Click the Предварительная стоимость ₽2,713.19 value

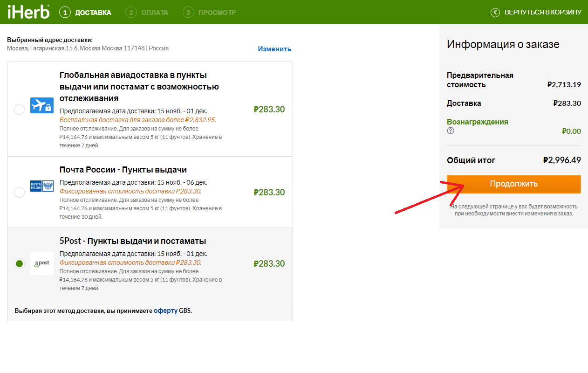click(564, 85)
